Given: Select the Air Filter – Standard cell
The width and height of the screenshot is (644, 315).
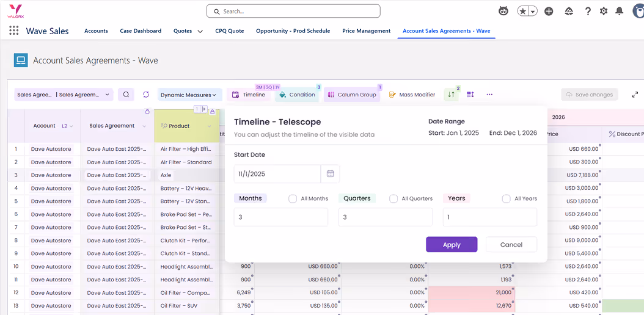Looking at the screenshot, I should click(187, 162).
